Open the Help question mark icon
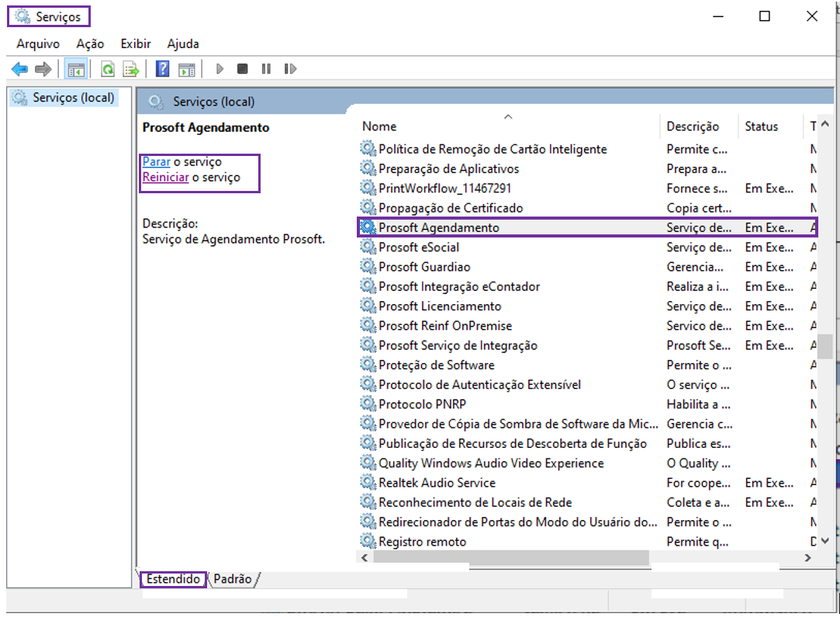 point(162,68)
